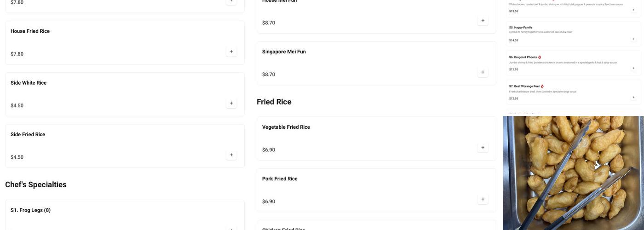Add S6. Dragon & Phoenix with plus
The image size is (644, 230).
[633, 68]
